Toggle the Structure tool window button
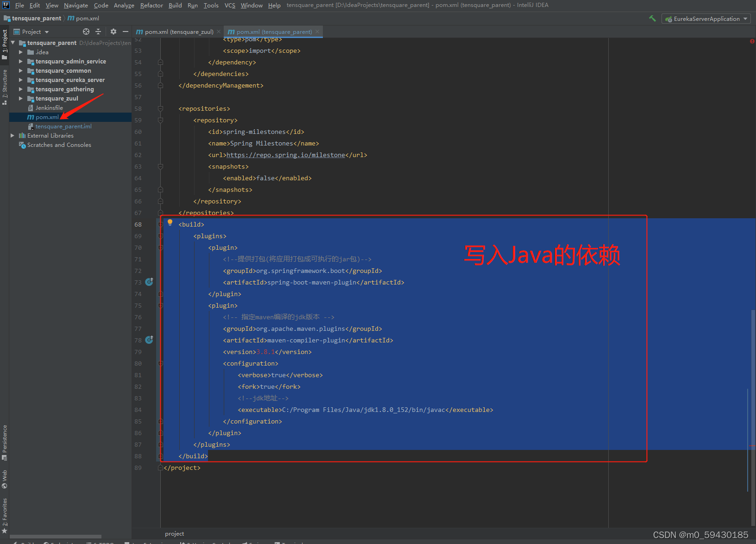This screenshot has height=544, width=756. (x=5, y=88)
